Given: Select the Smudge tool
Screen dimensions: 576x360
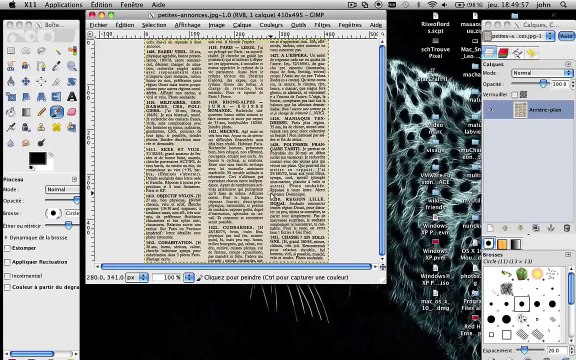Looking at the screenshot, I should click(x=26, y=143).
